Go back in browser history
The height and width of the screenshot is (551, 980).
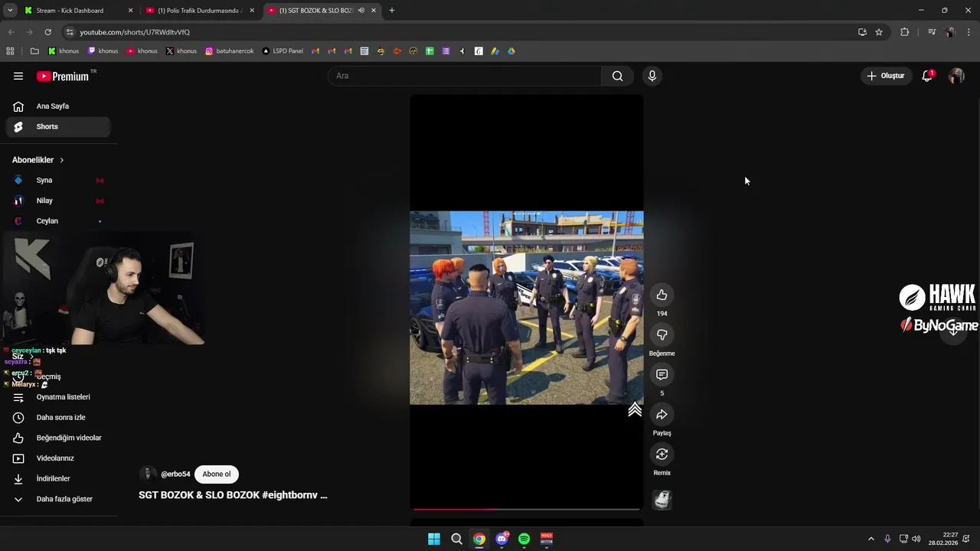tap(11, 32)
